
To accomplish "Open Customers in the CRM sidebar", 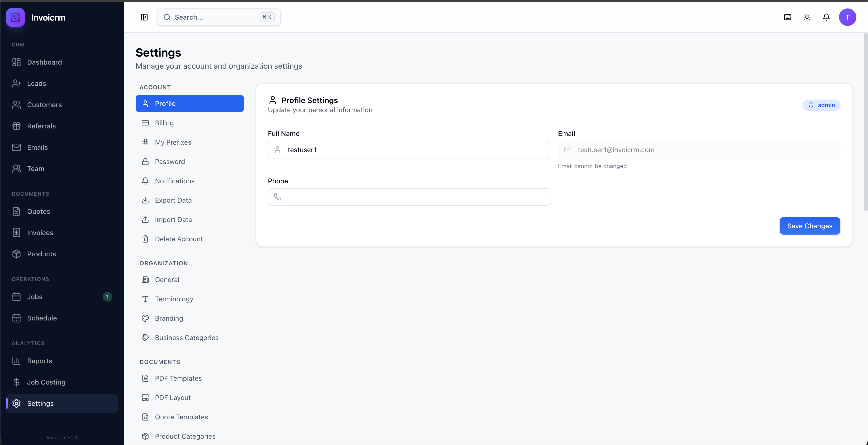I will coord(44,105).
